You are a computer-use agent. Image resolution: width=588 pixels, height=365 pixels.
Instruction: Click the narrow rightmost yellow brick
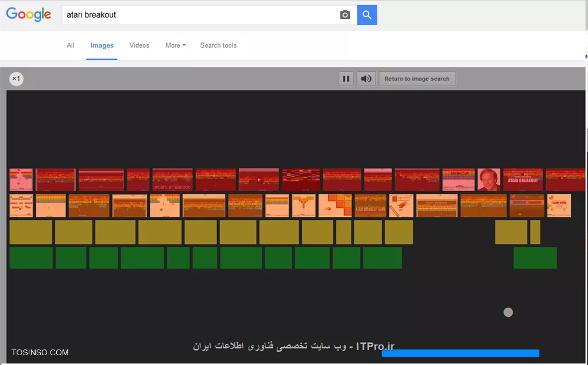(535, 232)
